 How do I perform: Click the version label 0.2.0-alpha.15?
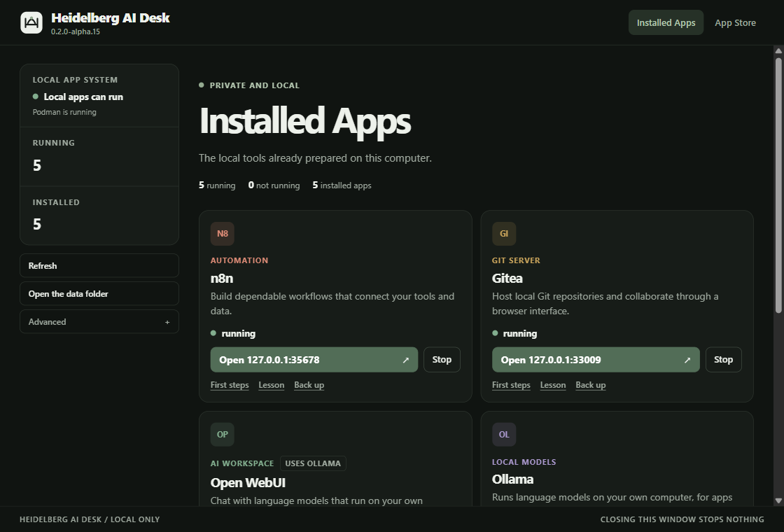[76, 31]
